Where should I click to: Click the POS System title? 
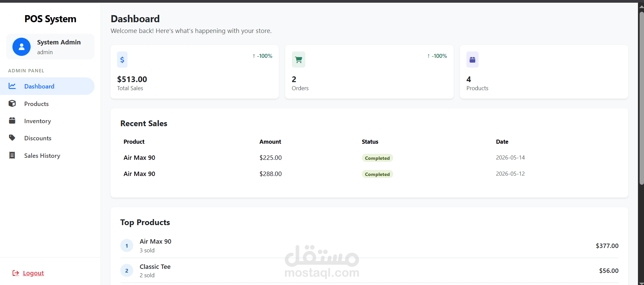click(50, 19)
